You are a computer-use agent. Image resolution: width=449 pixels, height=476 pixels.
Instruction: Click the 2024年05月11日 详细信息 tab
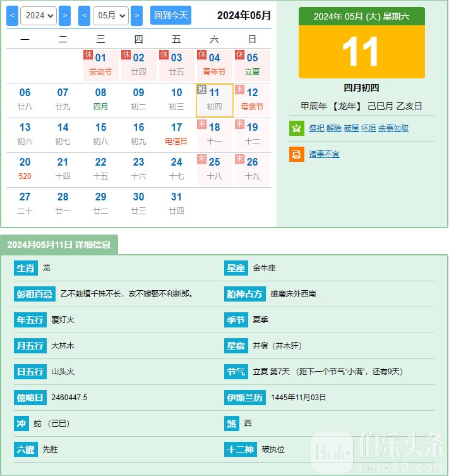(x=59, y=245)
